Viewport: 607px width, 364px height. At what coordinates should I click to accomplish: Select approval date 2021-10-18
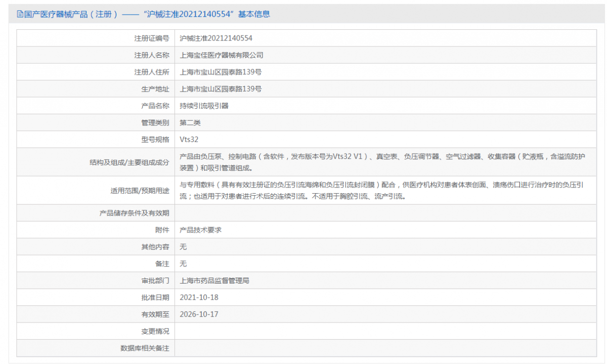click(199, 297)
